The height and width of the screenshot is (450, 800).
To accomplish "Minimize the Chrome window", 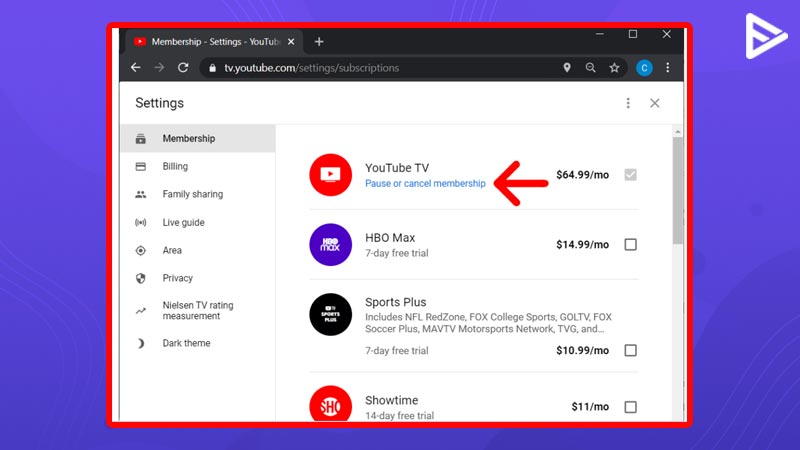I will pyautogui.click(x=599, y=34).
